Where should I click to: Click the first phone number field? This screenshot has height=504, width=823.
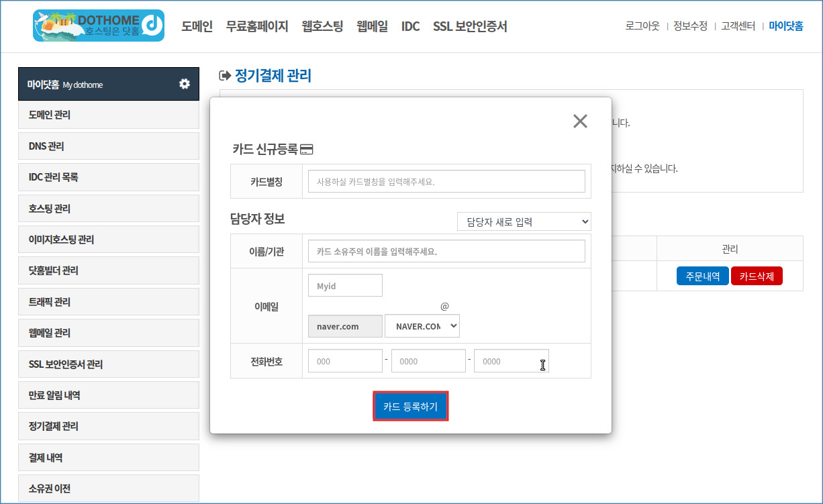coord(345,361)
